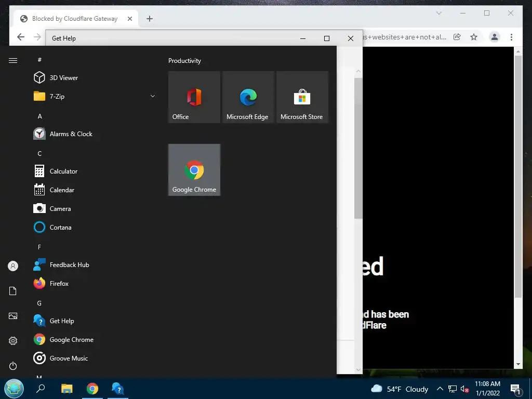Share this page from Chrome address bar
Screen dimensions: 532x399
(x=457, y=37)
